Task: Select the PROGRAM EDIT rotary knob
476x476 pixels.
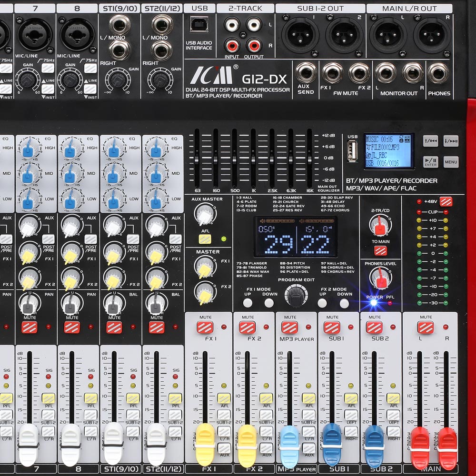Action: 296,296
